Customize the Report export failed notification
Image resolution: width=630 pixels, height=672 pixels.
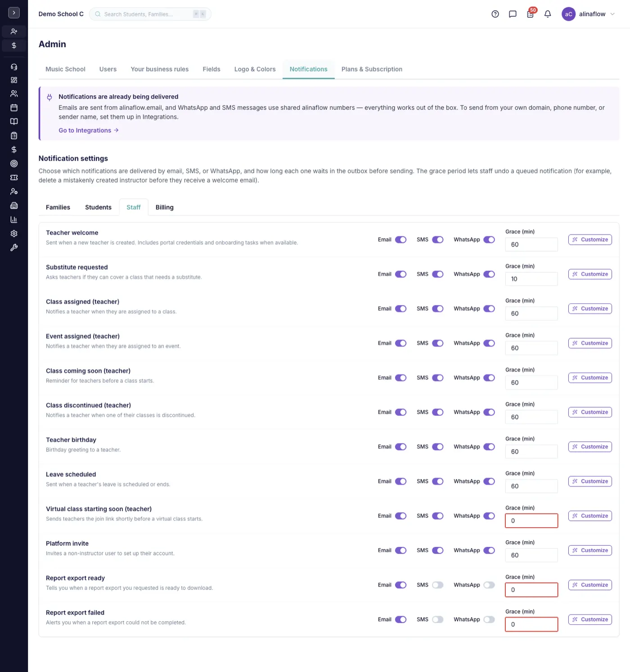(590, 619)
